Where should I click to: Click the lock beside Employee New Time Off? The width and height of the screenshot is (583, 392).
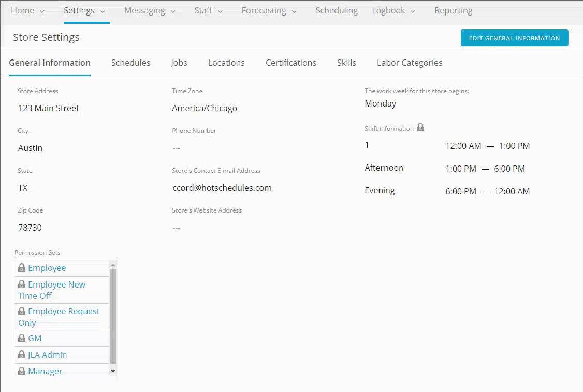(21, 284)
